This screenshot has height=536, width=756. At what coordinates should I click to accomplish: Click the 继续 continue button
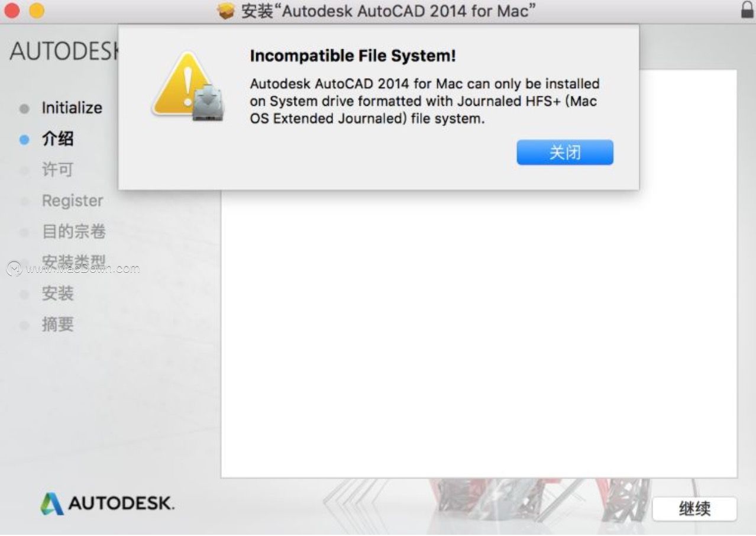click(x=695, y=509)
